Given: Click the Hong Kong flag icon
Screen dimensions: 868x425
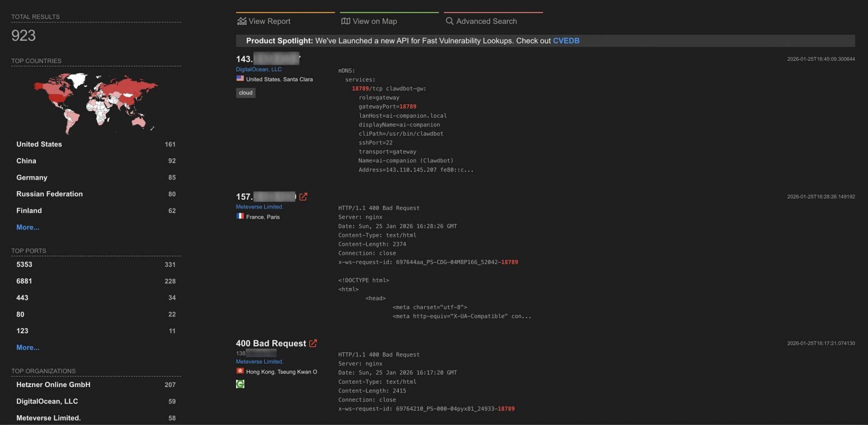Looking at the screenshot, I should [x=240, y=371].
